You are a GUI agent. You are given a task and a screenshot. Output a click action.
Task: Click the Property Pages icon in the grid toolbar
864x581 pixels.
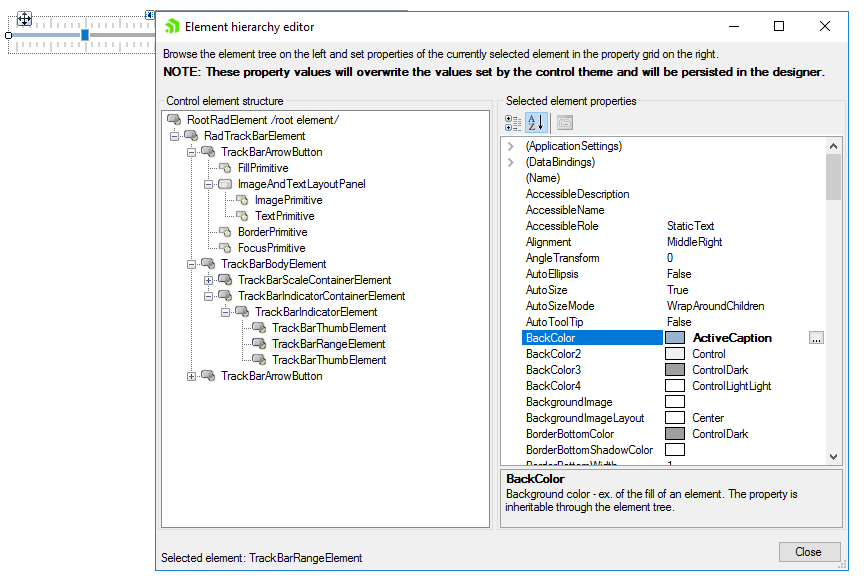(x=566, y=122)
